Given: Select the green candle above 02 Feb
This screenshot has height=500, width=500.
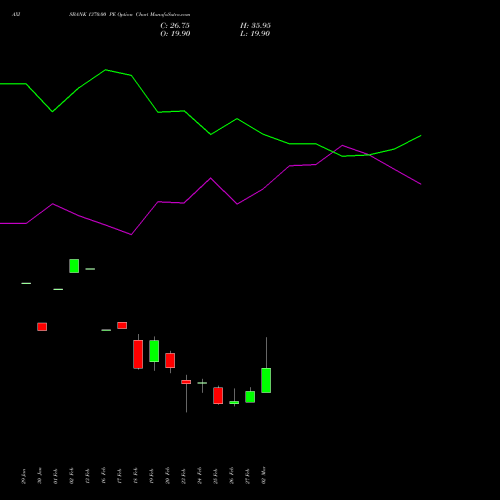Looking at the screenshot, I should 74,266.
